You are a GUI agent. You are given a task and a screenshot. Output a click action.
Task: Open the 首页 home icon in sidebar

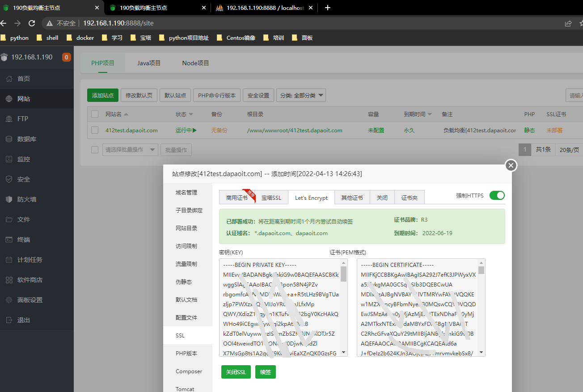pyautogui.click(x=9, y=79)
